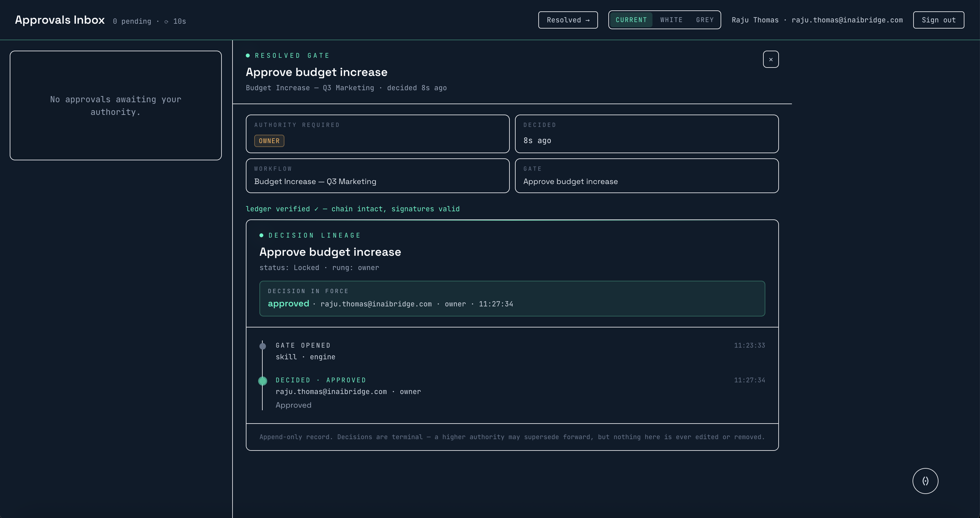Close the resolved gate detail panel
Image resolution: width=980 pixels, height=518 pixels.
coord(771,59)
